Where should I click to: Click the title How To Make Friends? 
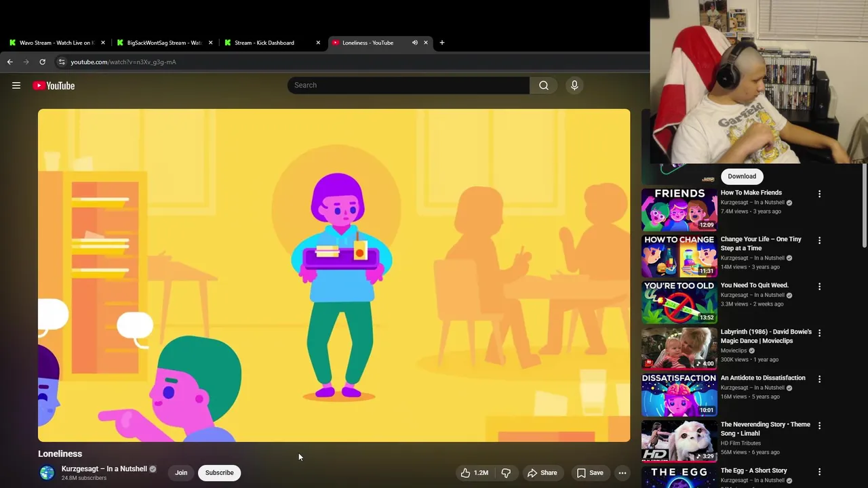[751, 192]
